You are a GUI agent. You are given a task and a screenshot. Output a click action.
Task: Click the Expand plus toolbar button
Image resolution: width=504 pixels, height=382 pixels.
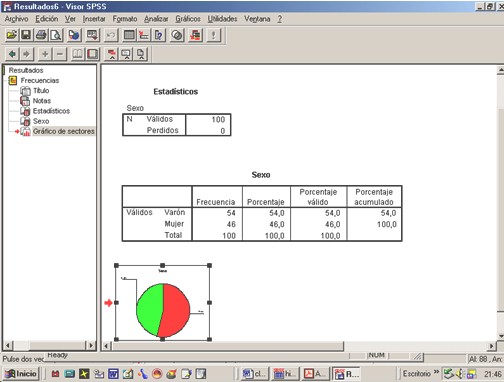point(45,54)
